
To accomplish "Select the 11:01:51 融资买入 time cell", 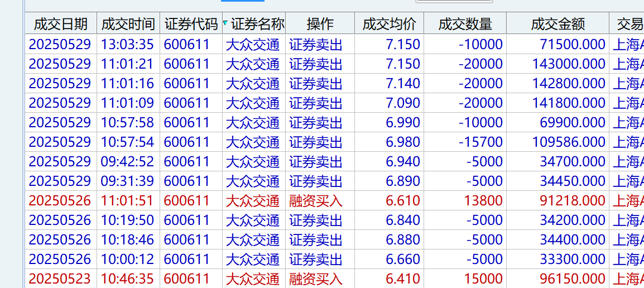I will pyautogui.click(x=127, y=200).
